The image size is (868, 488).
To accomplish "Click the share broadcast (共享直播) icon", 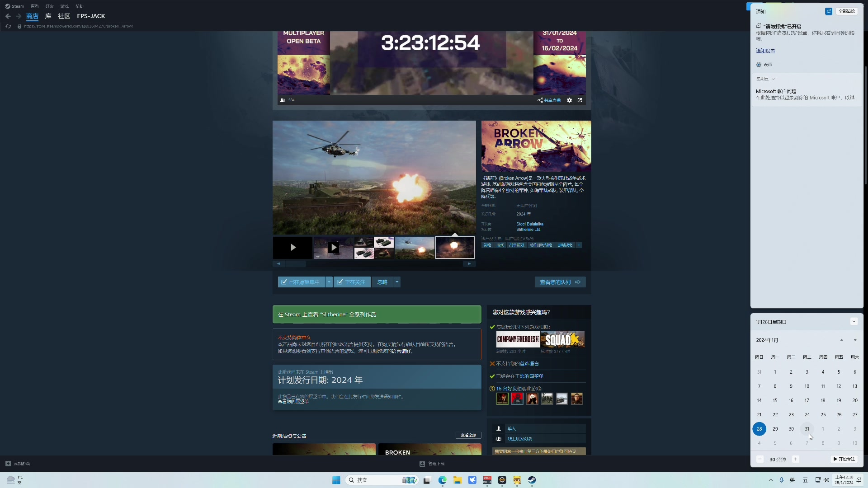I will click(x=549, y=100).
